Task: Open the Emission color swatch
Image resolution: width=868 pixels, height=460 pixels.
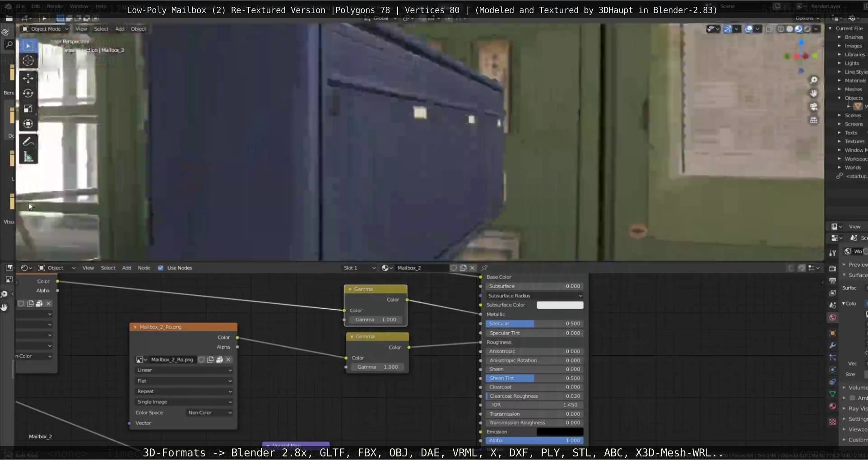Action: click(560, 432)
